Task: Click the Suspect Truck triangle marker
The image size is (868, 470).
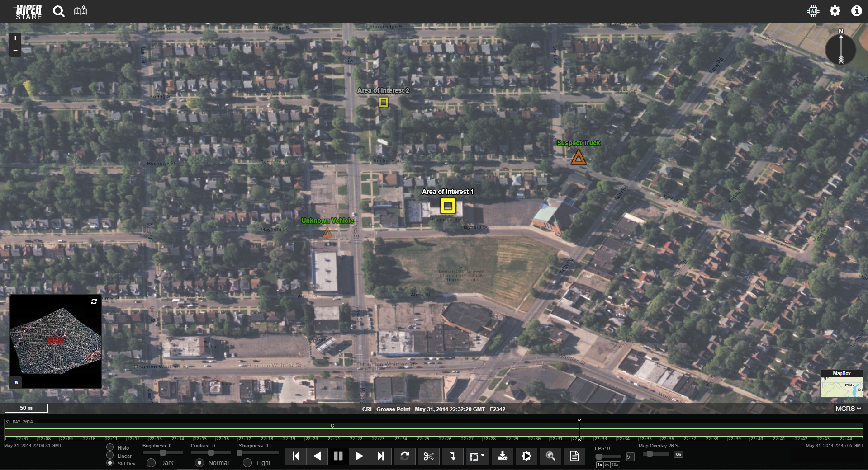Action: [x=578, y=158]
